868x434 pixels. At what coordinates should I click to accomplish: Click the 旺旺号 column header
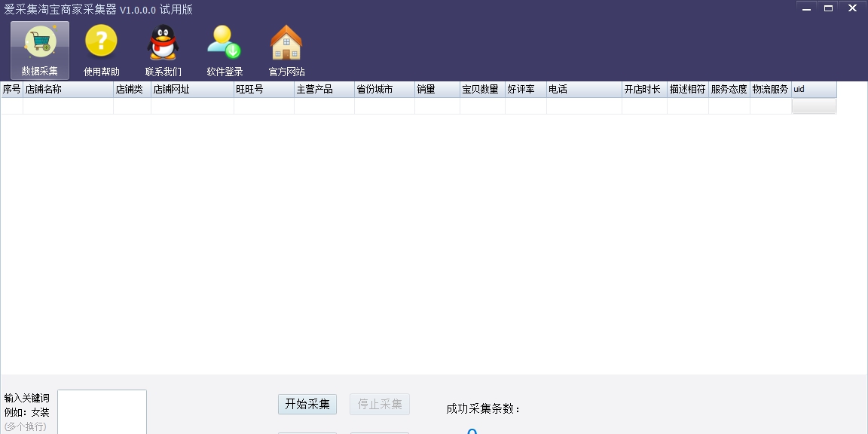click(x=264, y=89)
